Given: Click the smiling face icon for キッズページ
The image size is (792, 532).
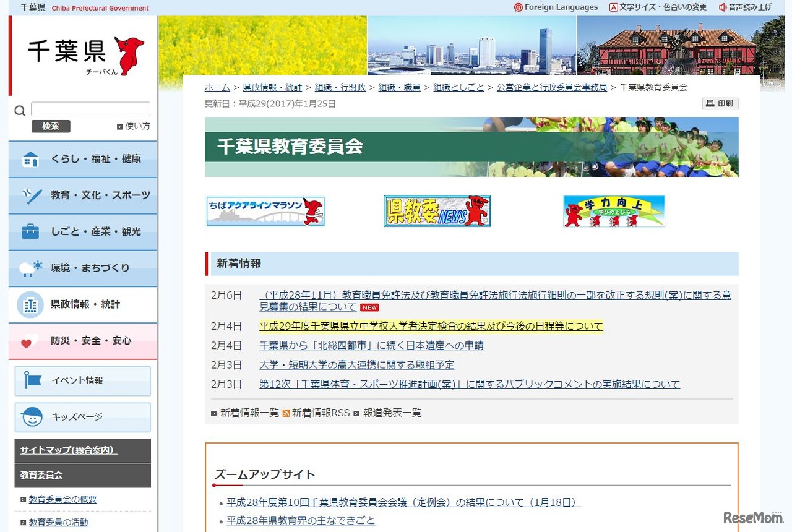Looking at the screenshot, I should pyautogui.click(x=32, y=417).
